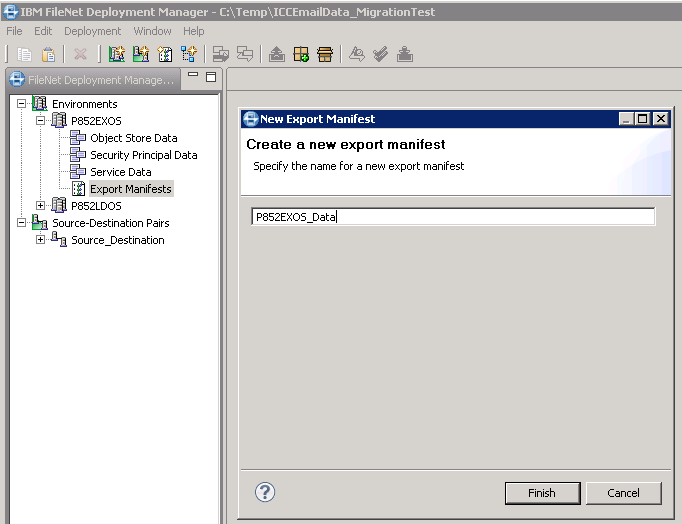The image size is (682, 524).
Task: Click the Export Manifests node icon
Action: 78,189
